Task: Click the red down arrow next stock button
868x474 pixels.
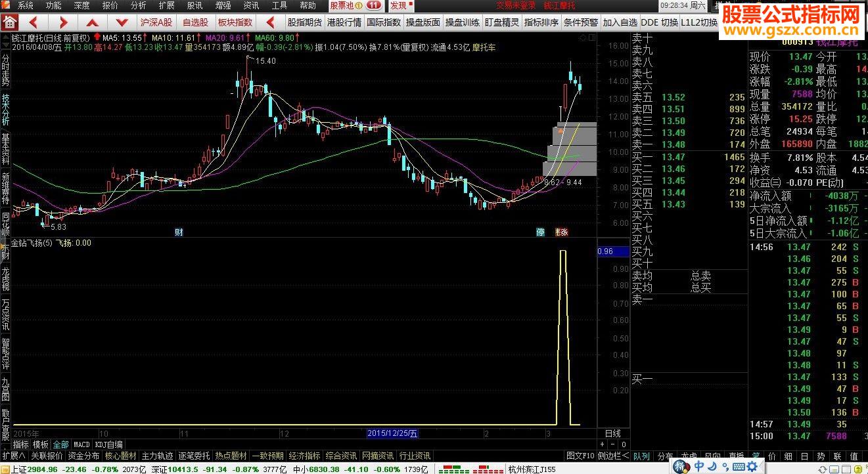Action: pyautogui.click(x=122, y=22)
